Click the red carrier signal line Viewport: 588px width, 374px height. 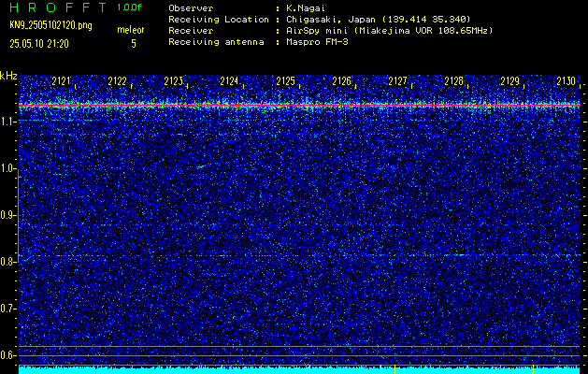coord(299,106)
